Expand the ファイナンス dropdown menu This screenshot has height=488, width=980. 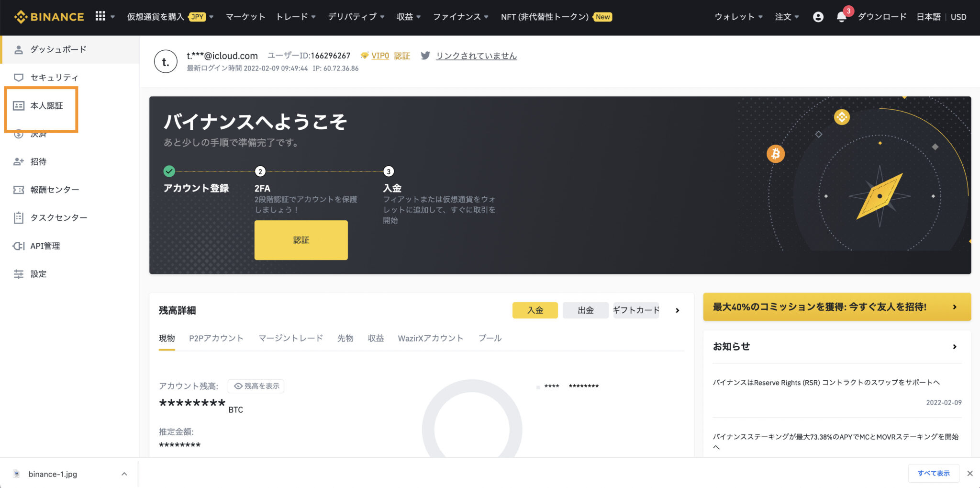460,17
